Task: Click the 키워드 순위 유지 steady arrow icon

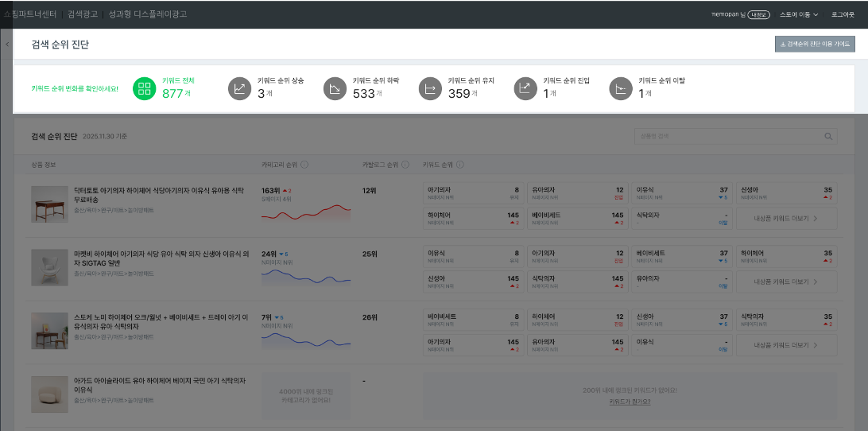Action: (x=430, y=89)
